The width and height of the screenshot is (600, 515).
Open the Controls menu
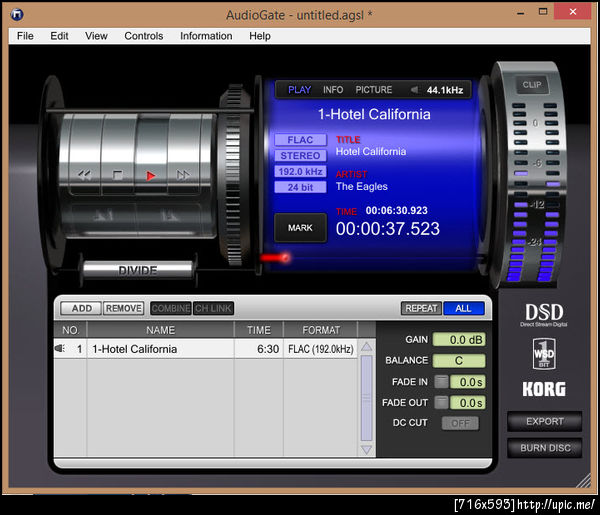click(143, 36)
